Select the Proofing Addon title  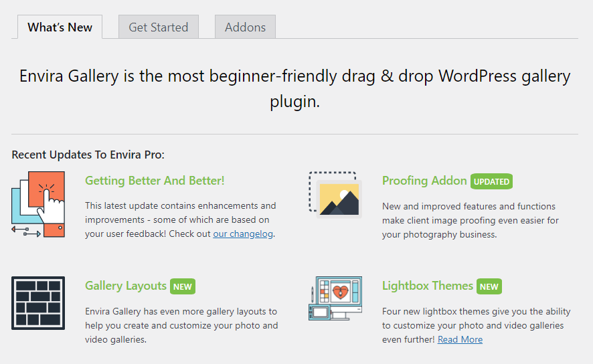(x=424, y=181)
